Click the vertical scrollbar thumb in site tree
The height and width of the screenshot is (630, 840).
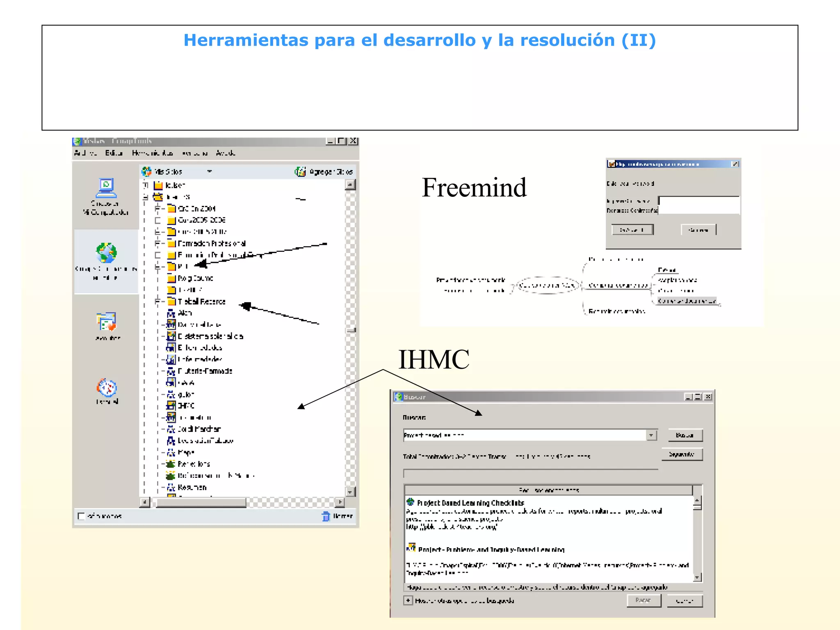[351, 330]
